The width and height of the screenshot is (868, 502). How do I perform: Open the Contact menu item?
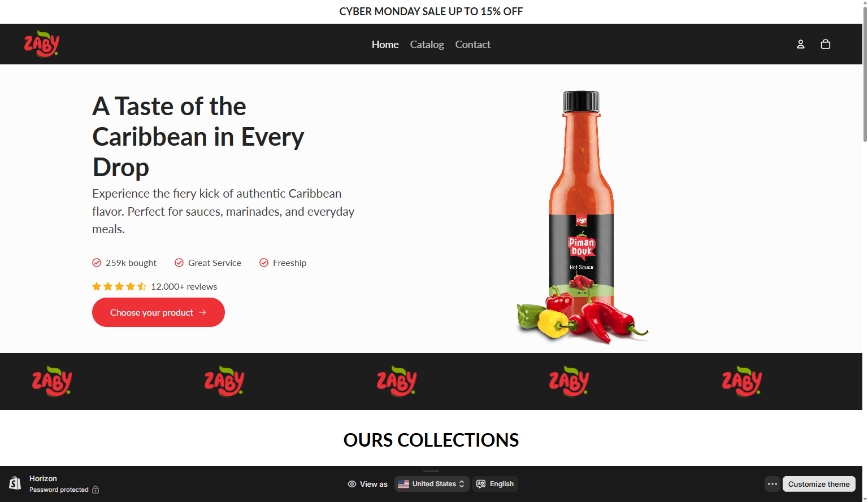pos(473,44)
